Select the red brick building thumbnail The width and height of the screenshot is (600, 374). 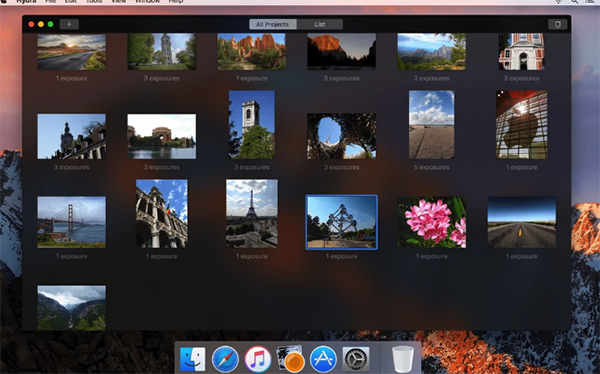(x=522, y=52)
